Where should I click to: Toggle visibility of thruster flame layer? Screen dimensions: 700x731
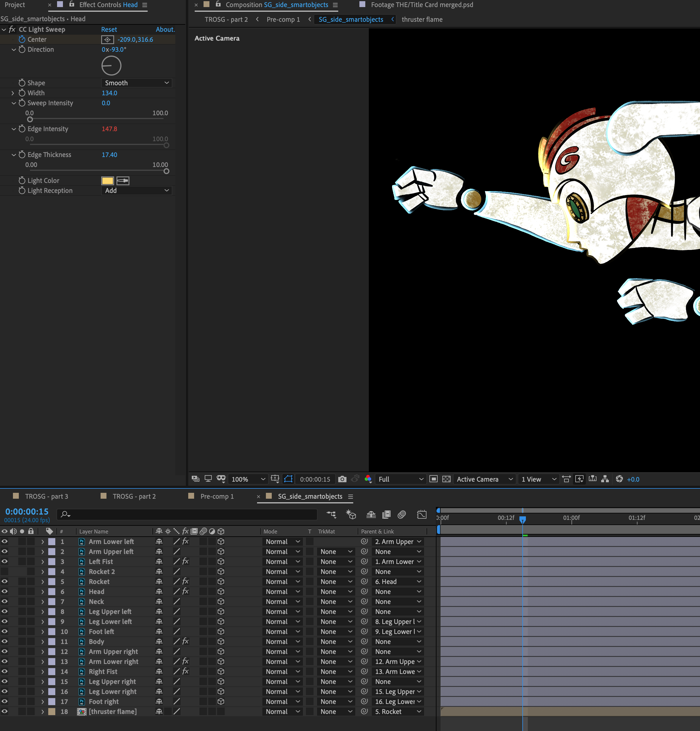click(x=5, y=711)
